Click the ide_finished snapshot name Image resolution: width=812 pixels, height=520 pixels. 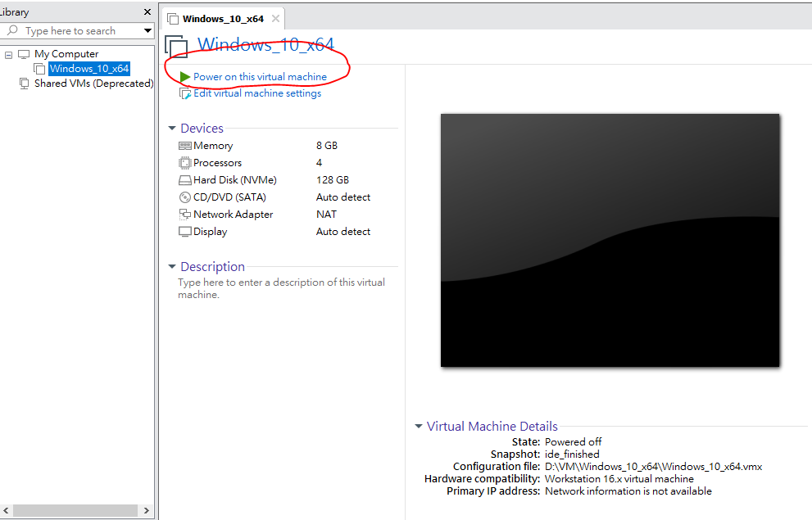tap(572, 454)
